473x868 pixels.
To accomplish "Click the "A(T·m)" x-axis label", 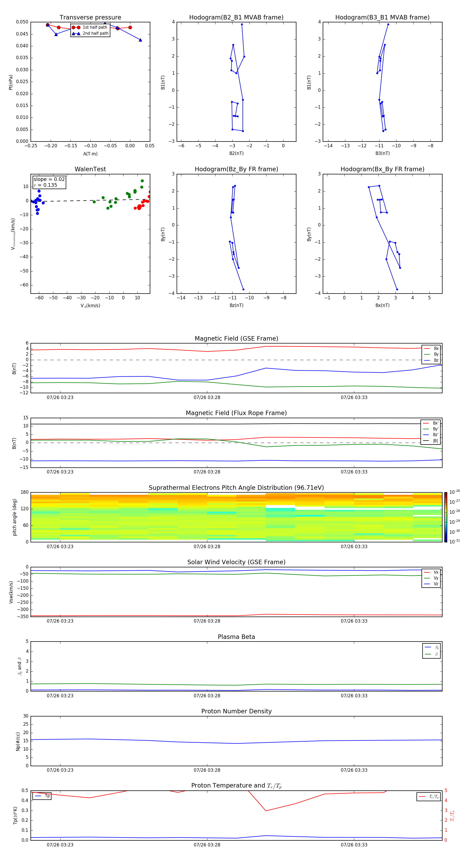I will [90, 154].
